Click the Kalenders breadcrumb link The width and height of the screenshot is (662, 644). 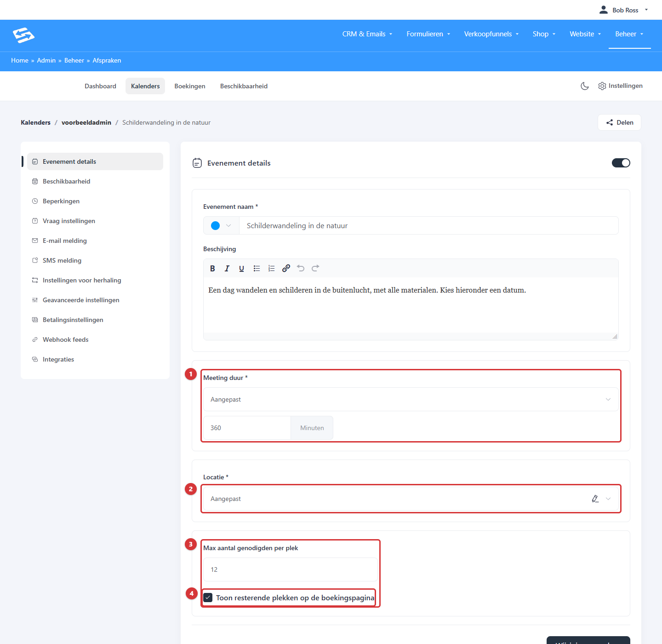[35, 122]
